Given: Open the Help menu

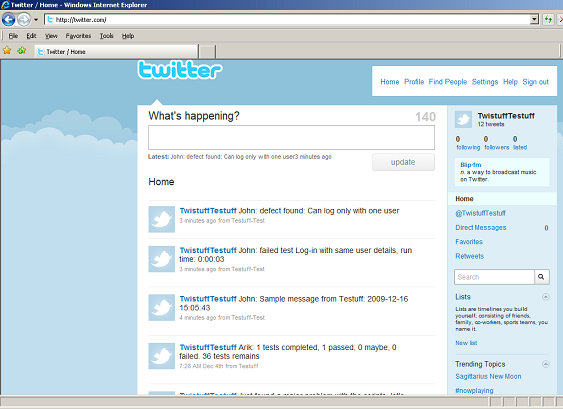Looking at the screenshot, I should coord(128,36).
